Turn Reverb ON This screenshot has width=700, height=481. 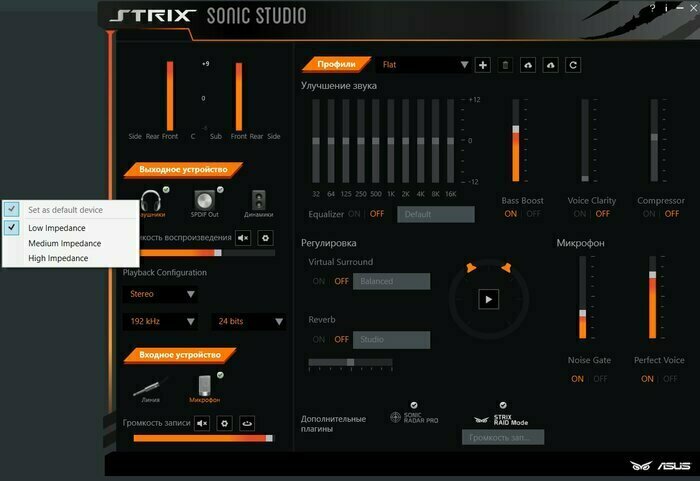point(319,339)
